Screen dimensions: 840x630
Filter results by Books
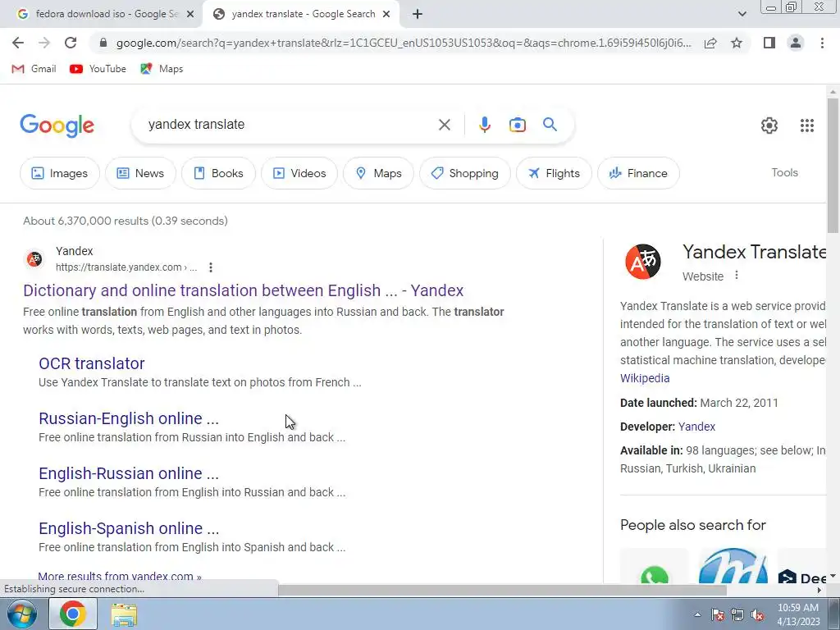(218, 173)
